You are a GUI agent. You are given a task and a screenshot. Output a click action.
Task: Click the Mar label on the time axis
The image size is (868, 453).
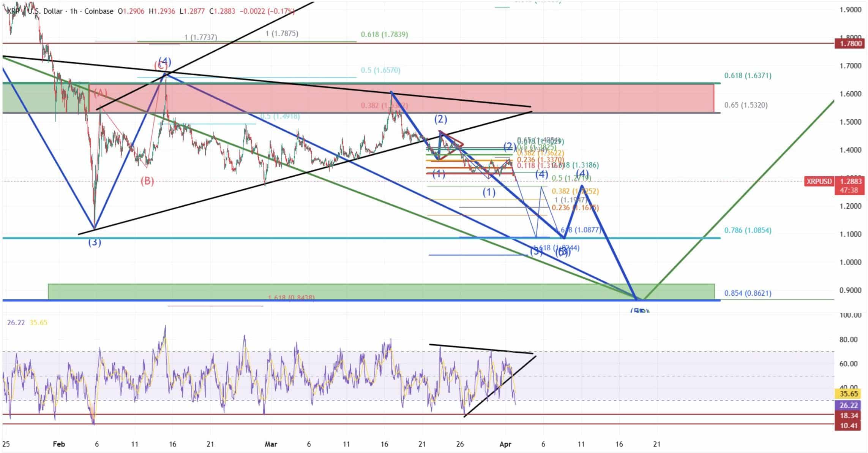pyautogui.click(x=271, y=444)
